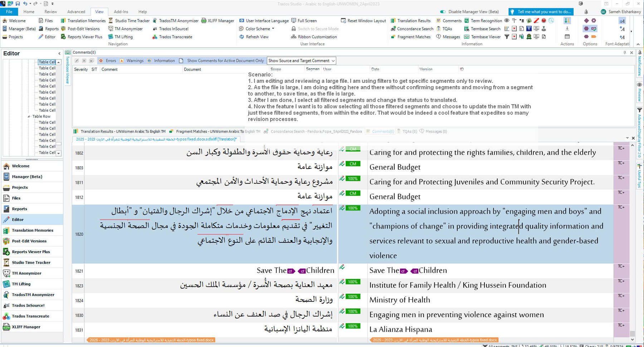Open Welcome view in left navigation
Viewport: 644px width, 347px height.
[x=32, y=166]
